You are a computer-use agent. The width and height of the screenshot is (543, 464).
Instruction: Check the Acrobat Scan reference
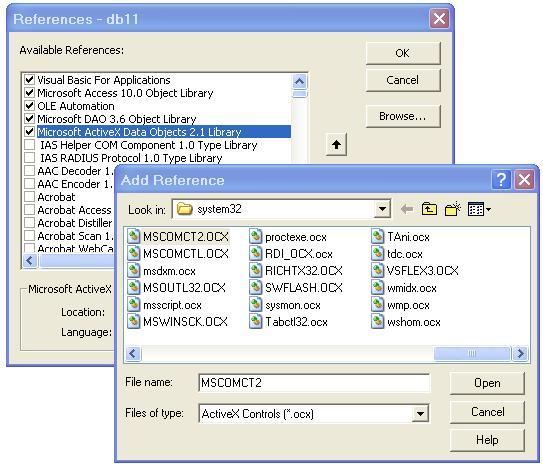click(x=30, y=235)
